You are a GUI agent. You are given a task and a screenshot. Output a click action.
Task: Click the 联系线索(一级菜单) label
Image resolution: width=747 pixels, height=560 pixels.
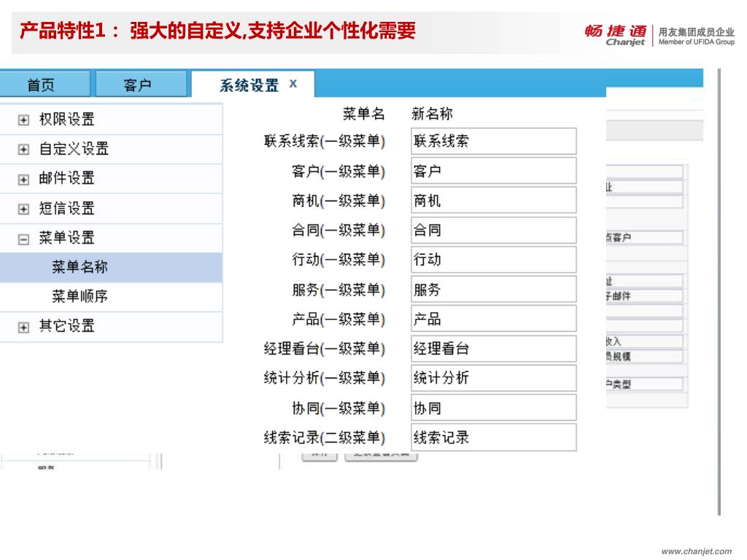(325, 141)
